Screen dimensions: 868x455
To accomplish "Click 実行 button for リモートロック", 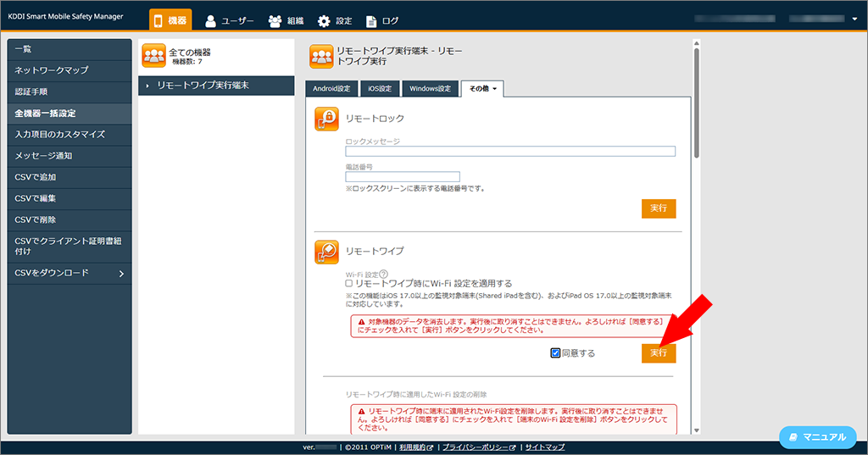I will [659, 208].
